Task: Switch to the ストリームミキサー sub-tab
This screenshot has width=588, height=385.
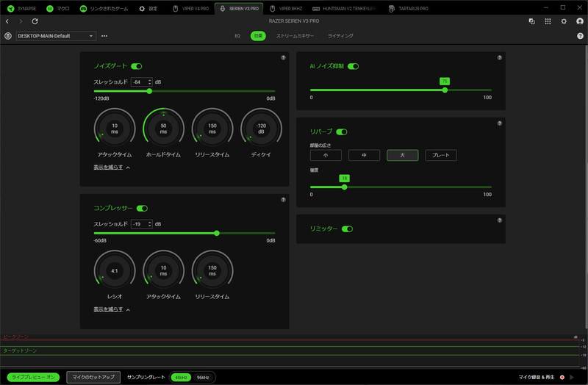Action: point(295,36)
